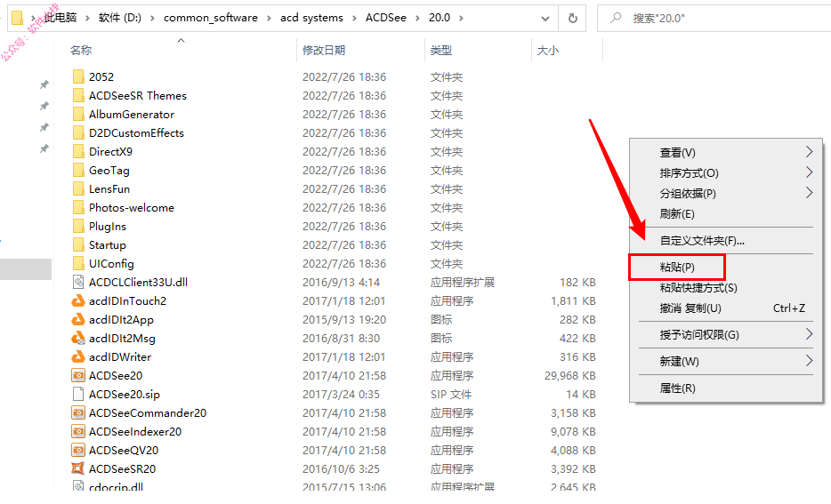This screenshot has width=831, height=504.
Task: Select the D2DCustomEffects folder icon
Action: 78,132
